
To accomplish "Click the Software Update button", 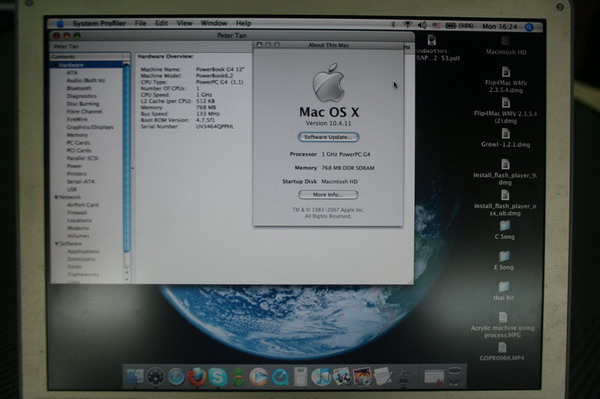I will [x=328, y=137].
